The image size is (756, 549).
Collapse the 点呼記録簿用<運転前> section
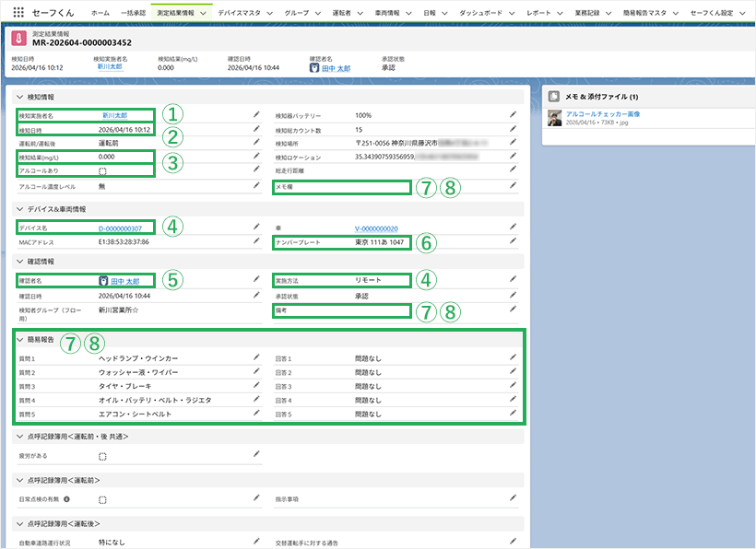(19, 480)
